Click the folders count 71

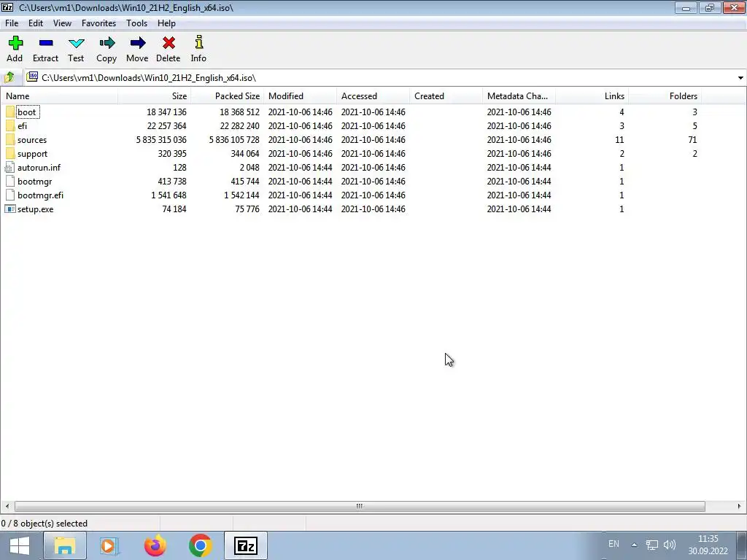692,140
